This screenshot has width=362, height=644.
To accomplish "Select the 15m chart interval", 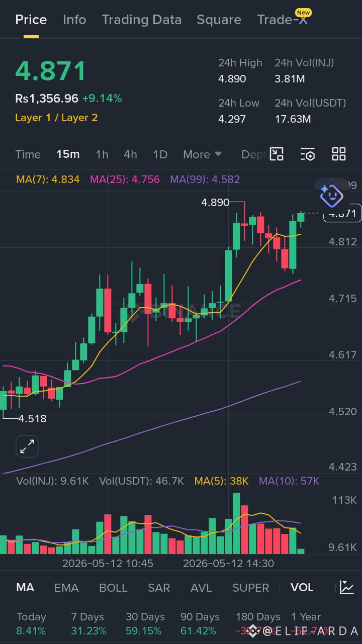I will 68,154.
